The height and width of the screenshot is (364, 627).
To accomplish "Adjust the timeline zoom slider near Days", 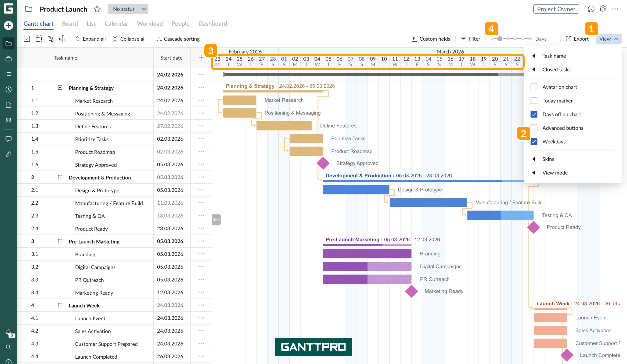I will 500,39.
